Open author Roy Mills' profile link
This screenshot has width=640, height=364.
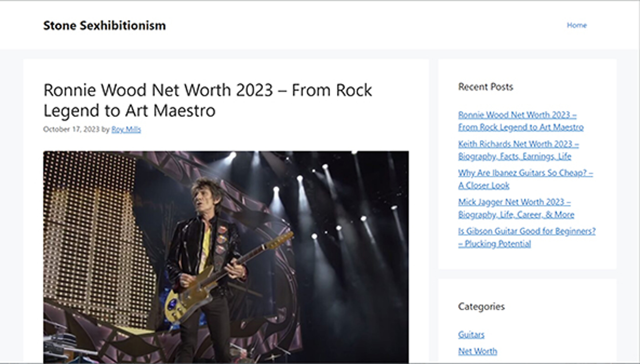(126, 130)
